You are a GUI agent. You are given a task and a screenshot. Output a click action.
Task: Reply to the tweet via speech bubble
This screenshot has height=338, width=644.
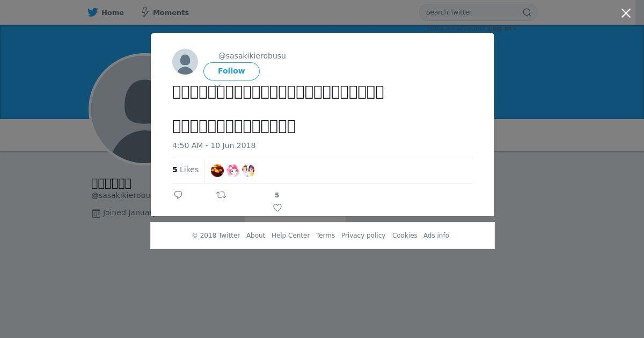(x=178, y=195)
